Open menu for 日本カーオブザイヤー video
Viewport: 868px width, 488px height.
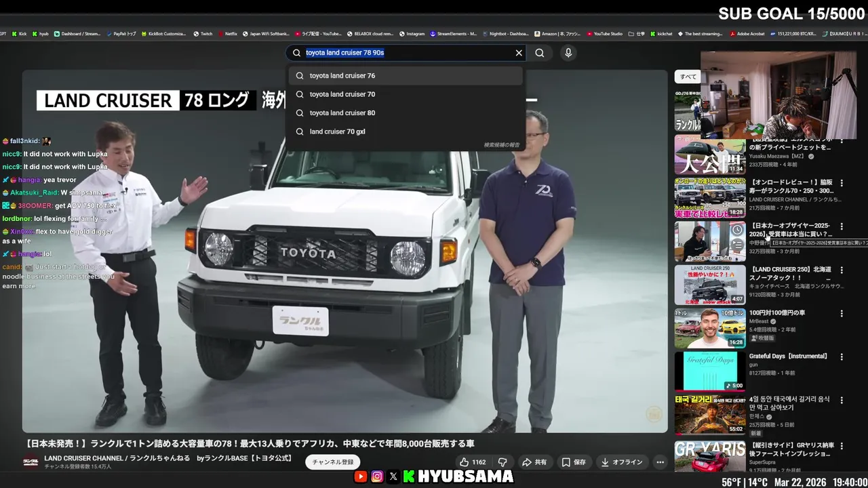pyautogui.click(x=842, y=226)
